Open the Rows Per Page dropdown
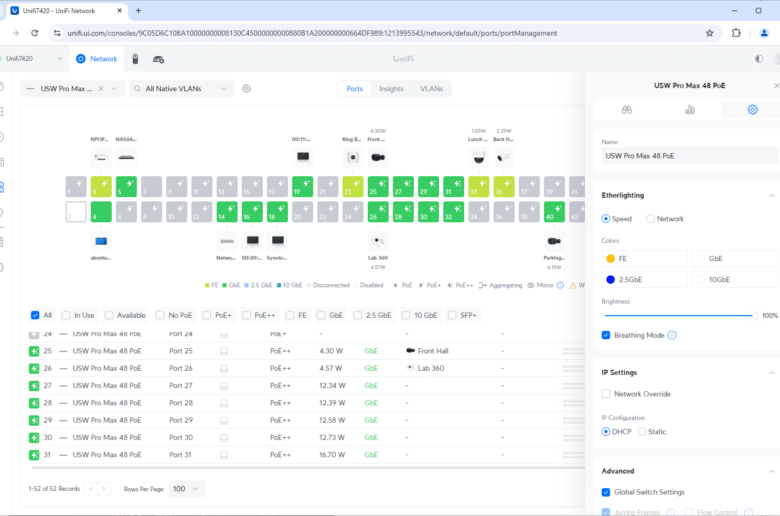780x516 pixels. [187, 489]
